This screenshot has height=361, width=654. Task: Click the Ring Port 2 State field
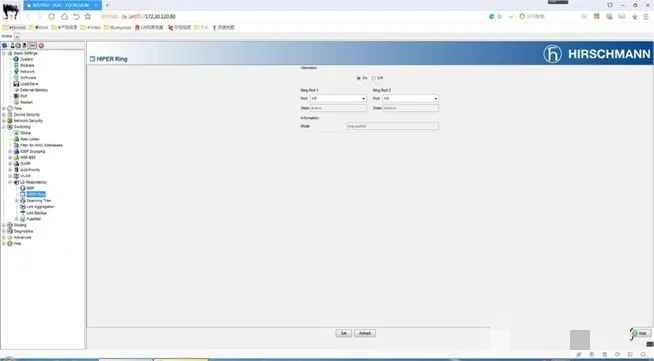(410, 108)
